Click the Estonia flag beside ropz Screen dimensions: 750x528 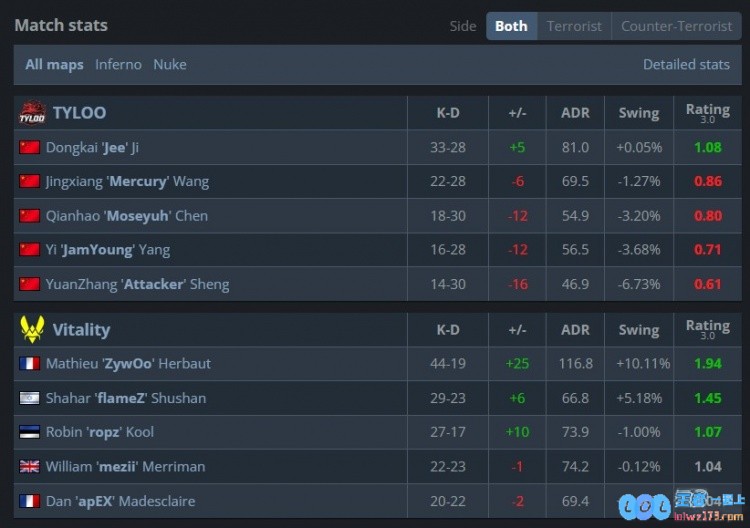29,432
